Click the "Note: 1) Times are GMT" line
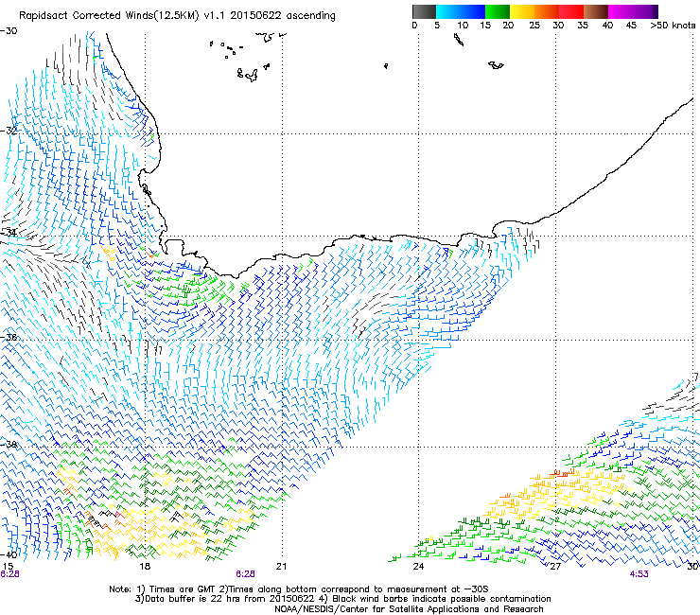 click(299, 589)
